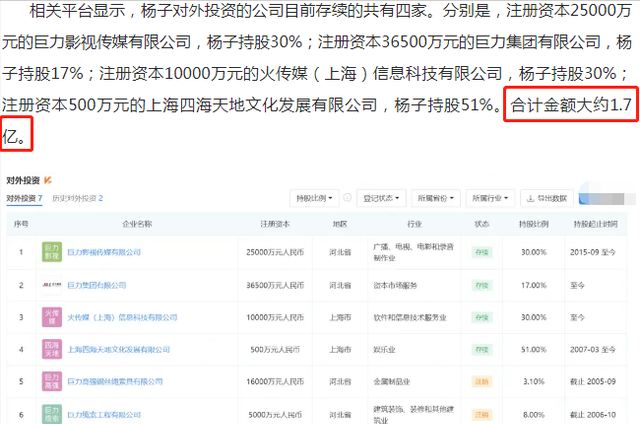The image size is (640, 424).
Task: Click the 巨力高强 pink logo in row 5
Action: click(52, 381)
